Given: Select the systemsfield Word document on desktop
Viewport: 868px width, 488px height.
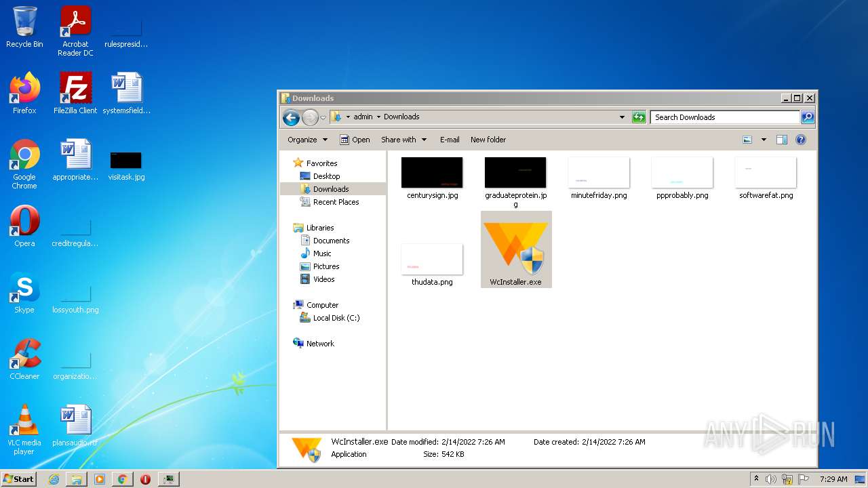Looking at the screenshot, I should (x=127, y=94).
